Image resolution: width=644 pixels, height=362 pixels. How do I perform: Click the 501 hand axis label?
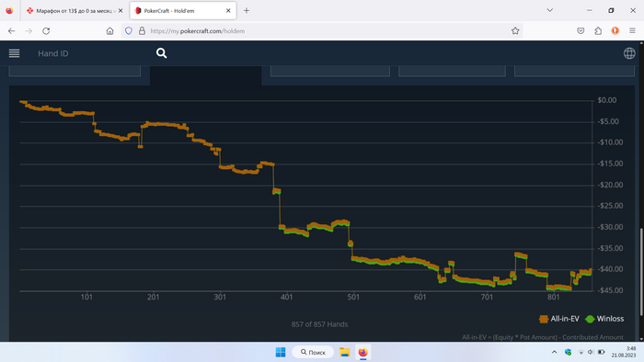[353, 297]
